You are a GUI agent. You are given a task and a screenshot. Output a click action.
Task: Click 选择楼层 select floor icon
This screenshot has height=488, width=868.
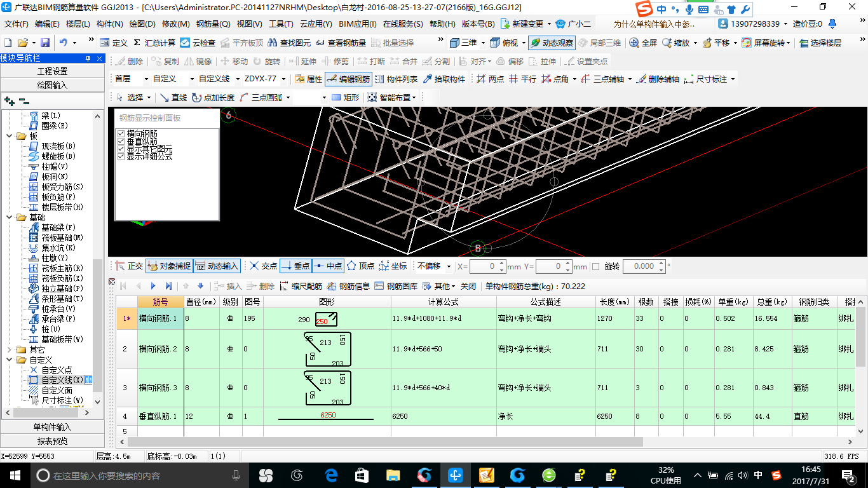(x=820, y=43)
